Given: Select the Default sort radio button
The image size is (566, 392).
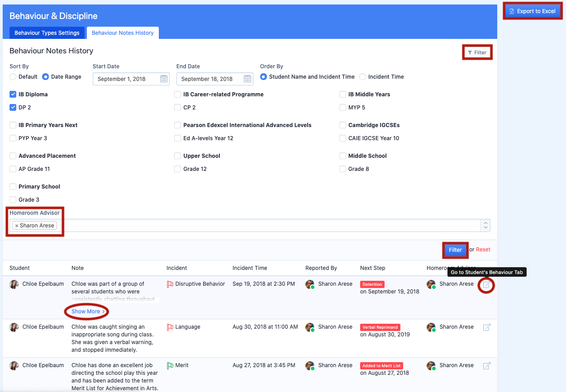Looking at the screenshot, I should (13, 77).
